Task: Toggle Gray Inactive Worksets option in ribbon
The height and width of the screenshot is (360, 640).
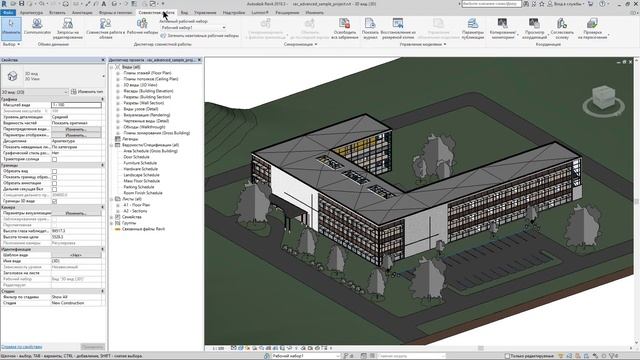Action: click(199, 36)
